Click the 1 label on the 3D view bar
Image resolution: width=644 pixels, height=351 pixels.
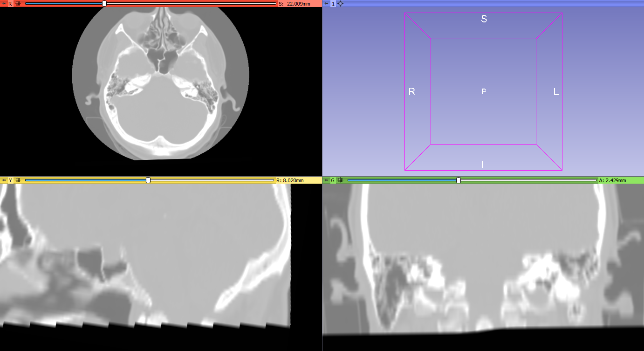click(x=333, y=3)
